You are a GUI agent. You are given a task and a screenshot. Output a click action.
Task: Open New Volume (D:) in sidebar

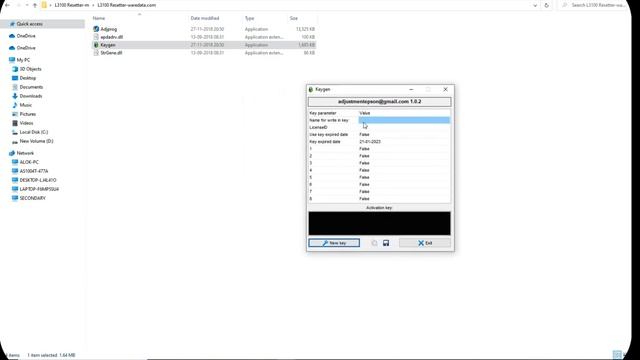point(36,141)
